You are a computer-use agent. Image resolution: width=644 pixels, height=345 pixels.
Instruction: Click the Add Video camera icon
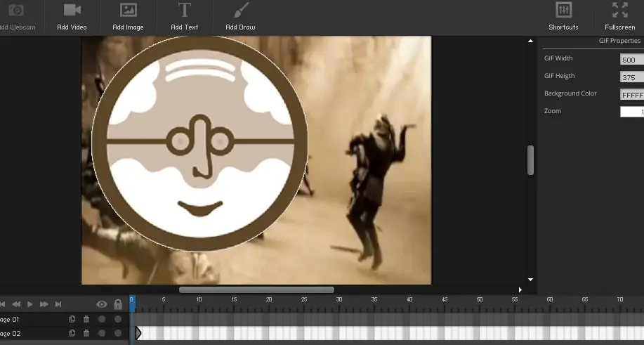[x=72, y=10]
